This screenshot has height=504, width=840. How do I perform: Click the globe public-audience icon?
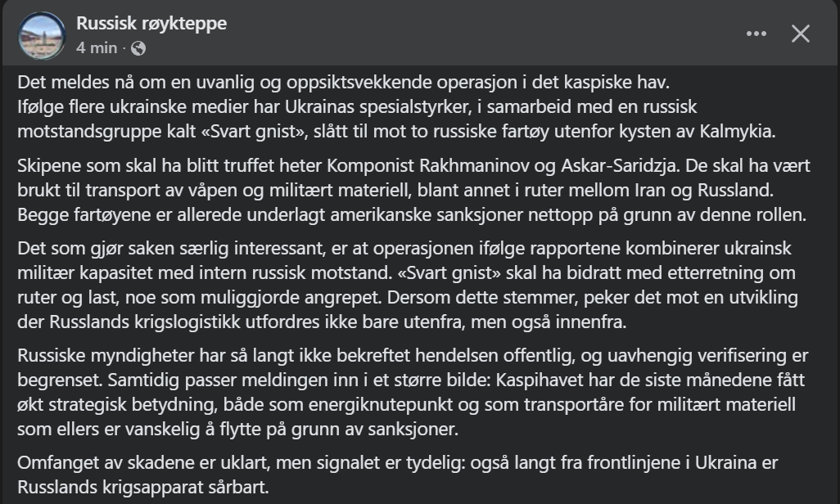click(x=138, y=47)
